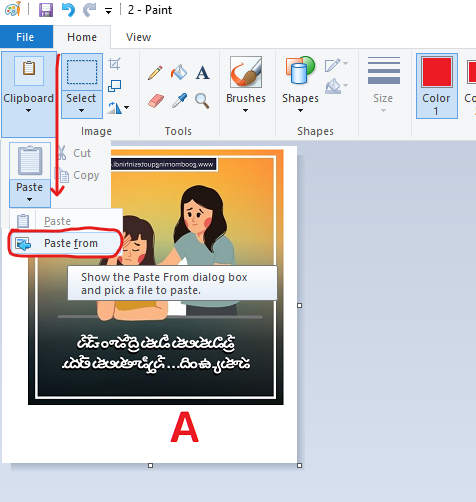476x502 pixels.
Task: Click the red letter A on canvas
Action: (x=185, y=427)
